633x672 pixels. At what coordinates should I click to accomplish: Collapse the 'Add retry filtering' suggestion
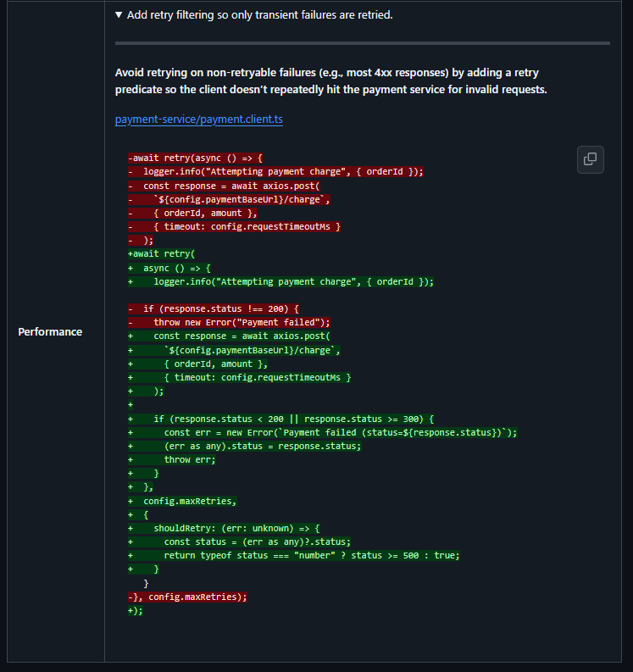point(119,15)
